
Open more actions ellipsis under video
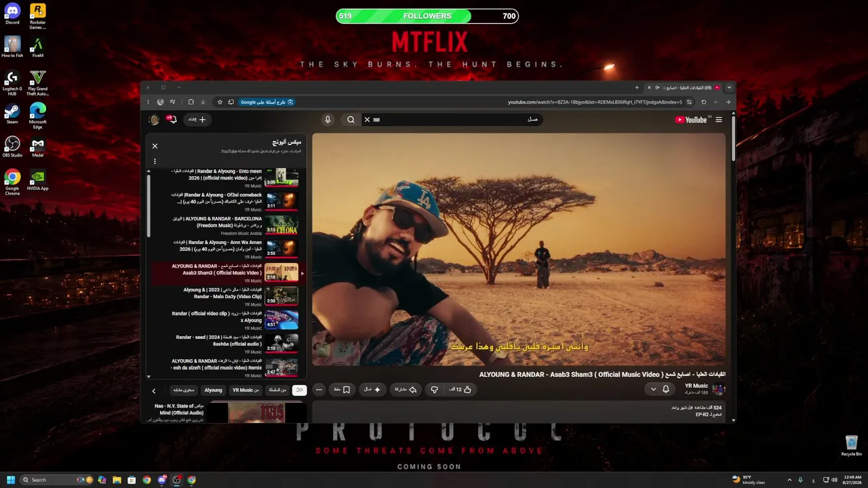(x=319, y=390)
